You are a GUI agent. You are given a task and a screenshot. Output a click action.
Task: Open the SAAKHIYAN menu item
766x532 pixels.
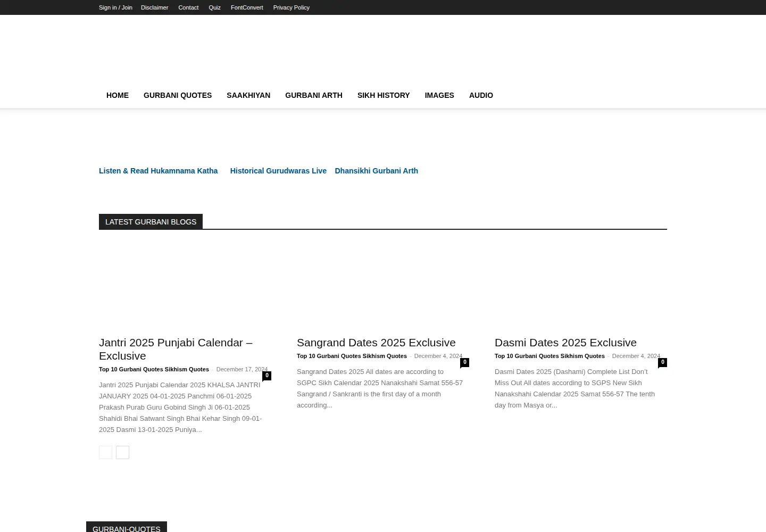[x=248, y=95]
